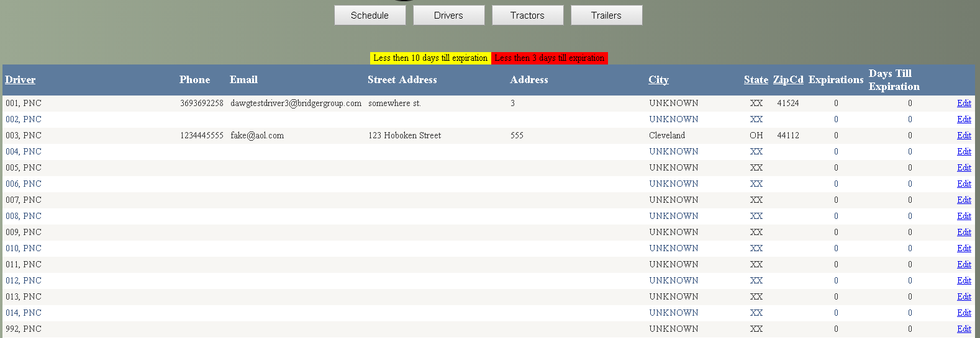Sort table by City column header
The width and height of the screenshot is (980, 338).
point(658,79)
